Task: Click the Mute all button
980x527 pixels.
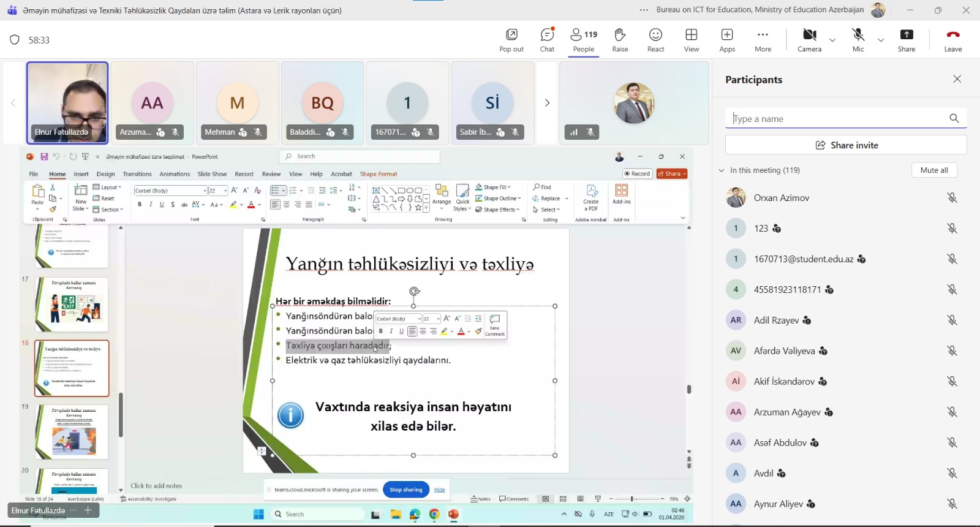Action: tap(934, 170)
